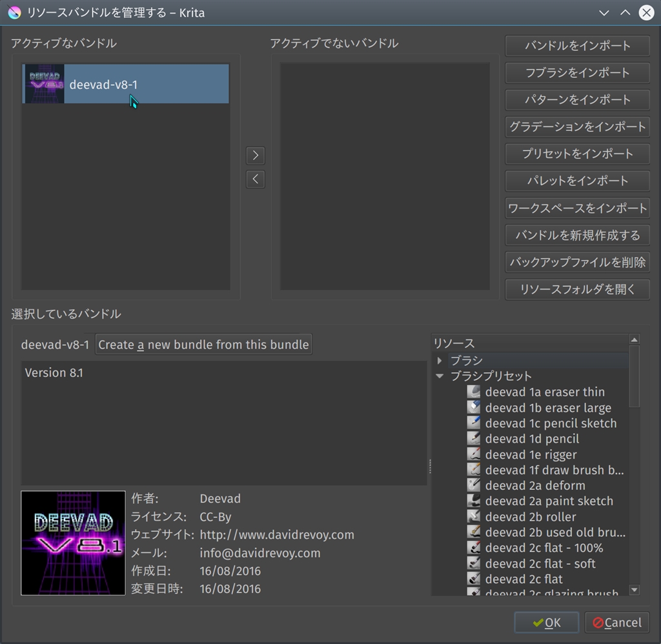Click the プリセットをインポート button
The height and width of the screenshot is (644, 661).
point(578,154)
